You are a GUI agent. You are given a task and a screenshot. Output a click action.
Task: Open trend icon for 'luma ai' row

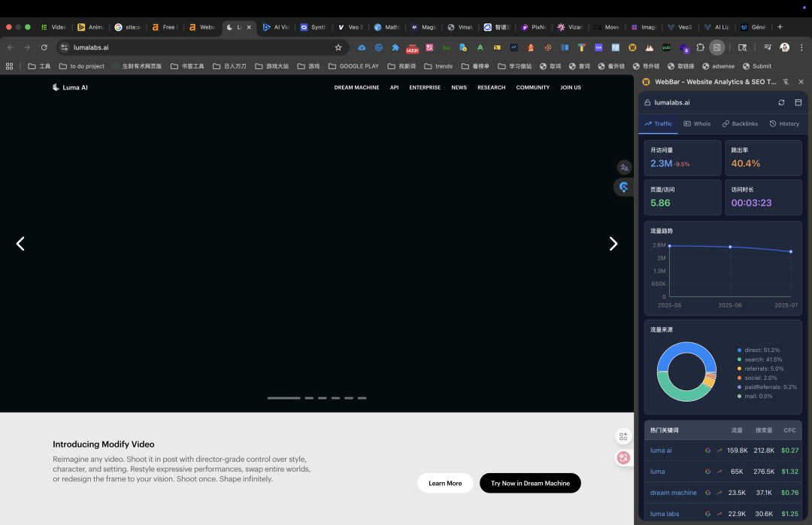click(720, 451)
